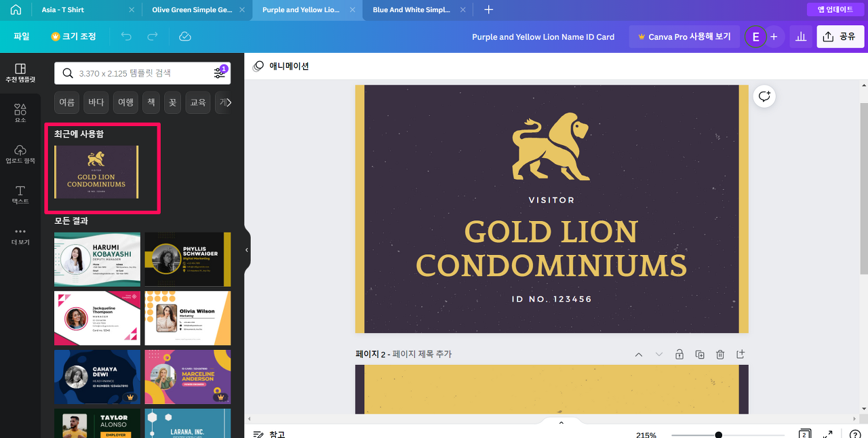Viewport: 868px width, 438px height.
Task: Open the template search filter icon
Action: pos(220,73)
